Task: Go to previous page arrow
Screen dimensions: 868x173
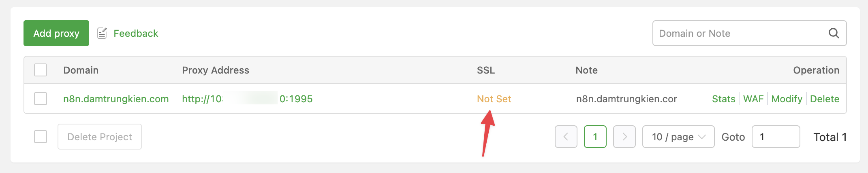Action: pyautogui.click(x=566, y=137)
